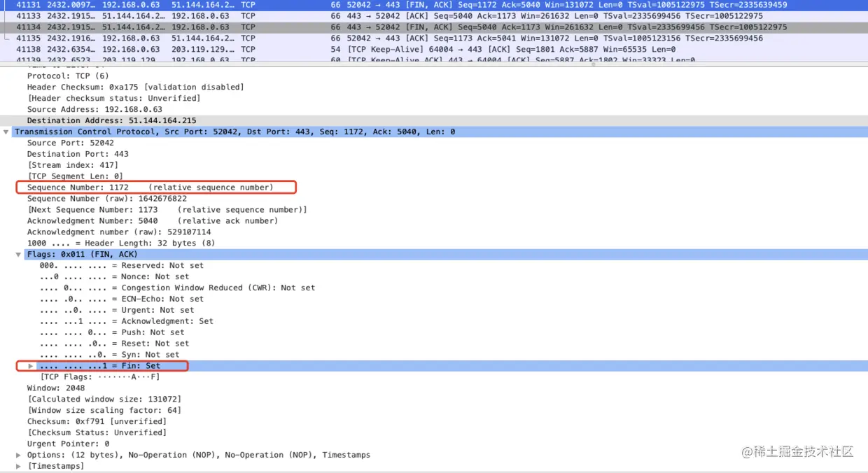Expand the Options (12 bytes) triangle
Image resolution: width=868 pixels, height=473 pixels.
pyautogui.click(x=19, y=455)
